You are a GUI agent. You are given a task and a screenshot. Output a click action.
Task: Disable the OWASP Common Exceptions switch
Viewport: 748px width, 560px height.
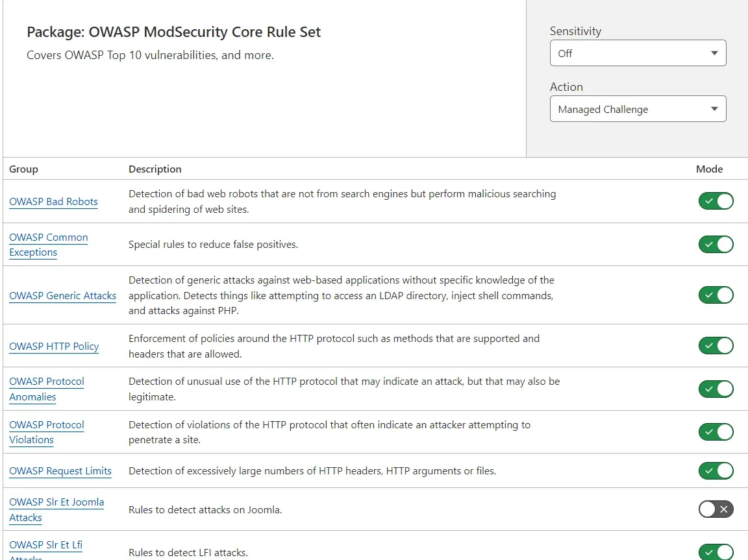[x=716, y=245]
